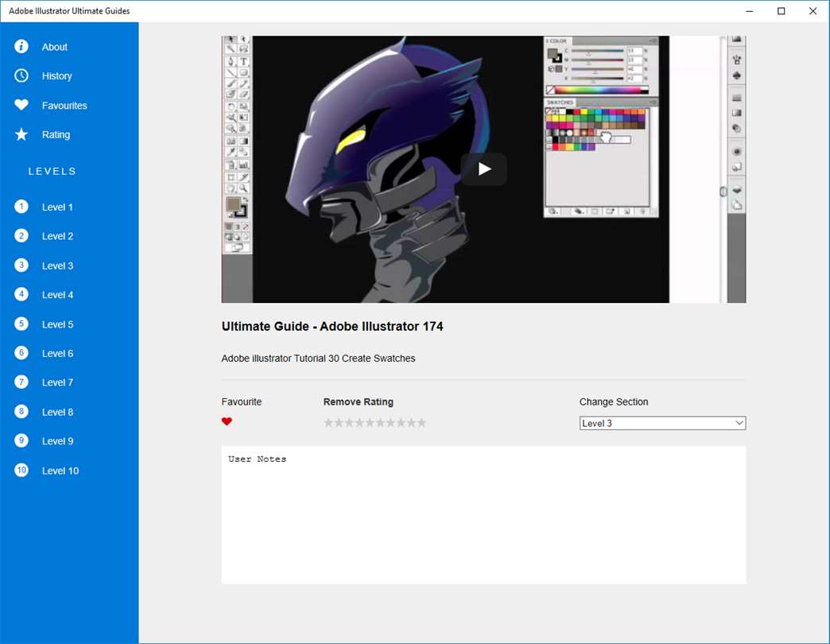
Task: Click the circled number 7 icon
Action: coord(21,382)
